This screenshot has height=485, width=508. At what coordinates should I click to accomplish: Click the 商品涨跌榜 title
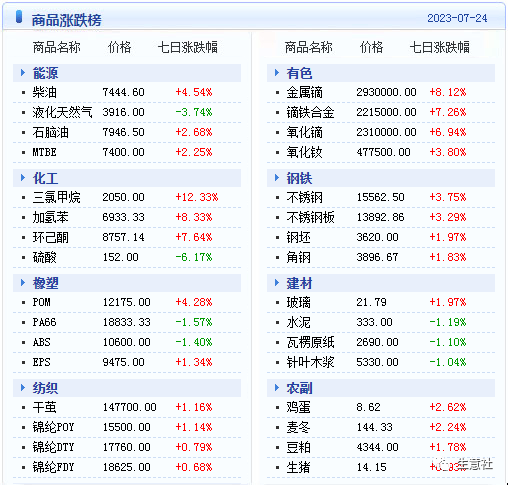click(x=67, y=20)
